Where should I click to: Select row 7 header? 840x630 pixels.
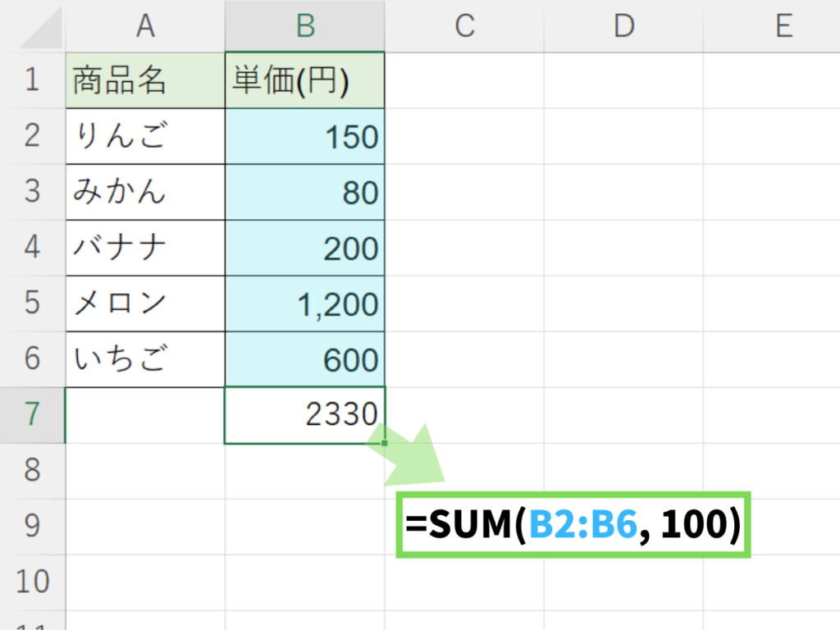(33, 415)
